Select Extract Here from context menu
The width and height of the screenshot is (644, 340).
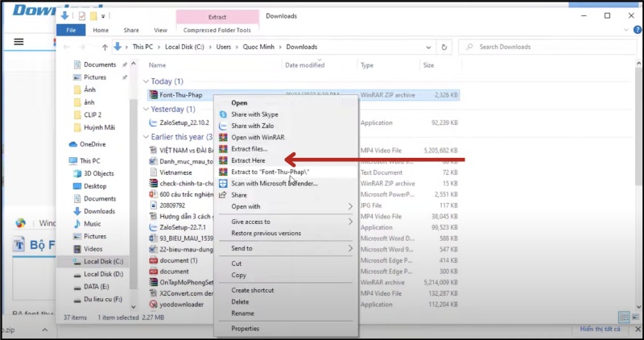pos(249,160)
